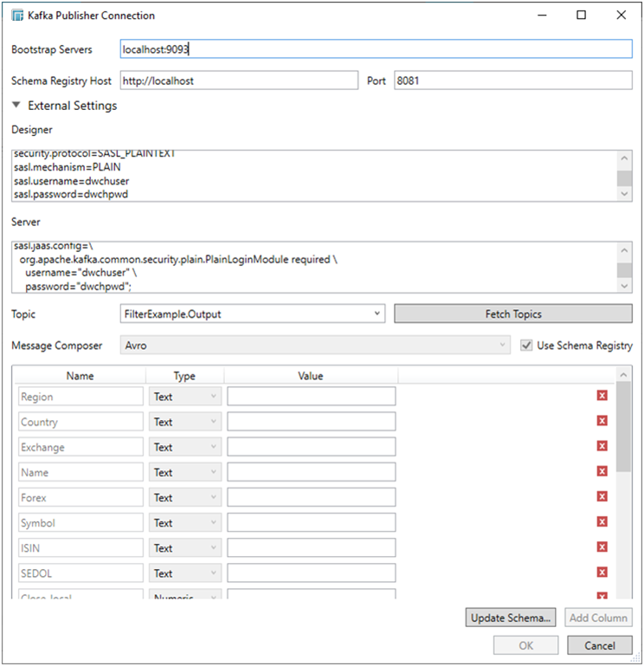Remove the Name row using red X
The width and height of the screenshot is (644, 666).
coord(602,471)
